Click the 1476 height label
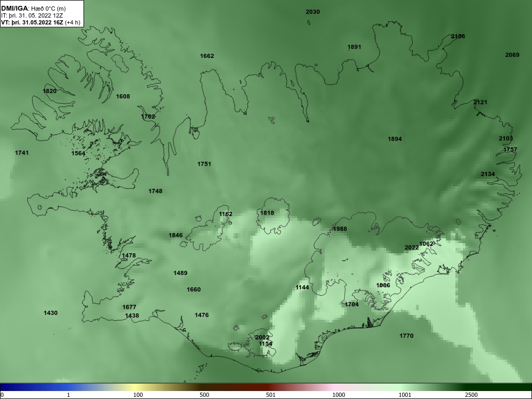Screen dimensions: 532x399 [x=202, y=315]
